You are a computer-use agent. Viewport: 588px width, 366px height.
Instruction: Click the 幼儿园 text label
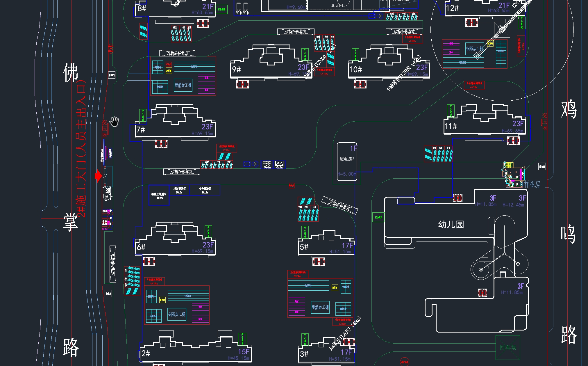coord(451,224)
